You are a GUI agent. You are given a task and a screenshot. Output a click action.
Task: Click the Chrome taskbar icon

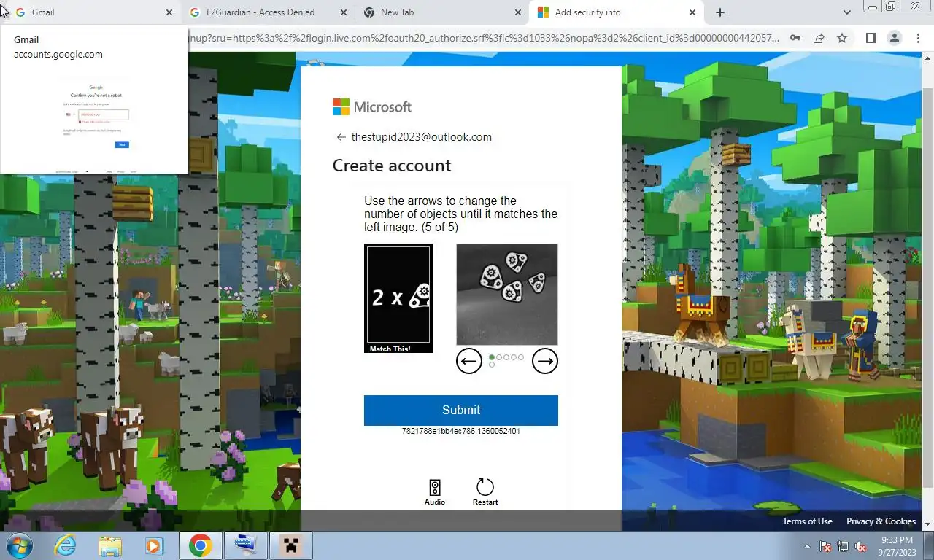pos(200,545)
